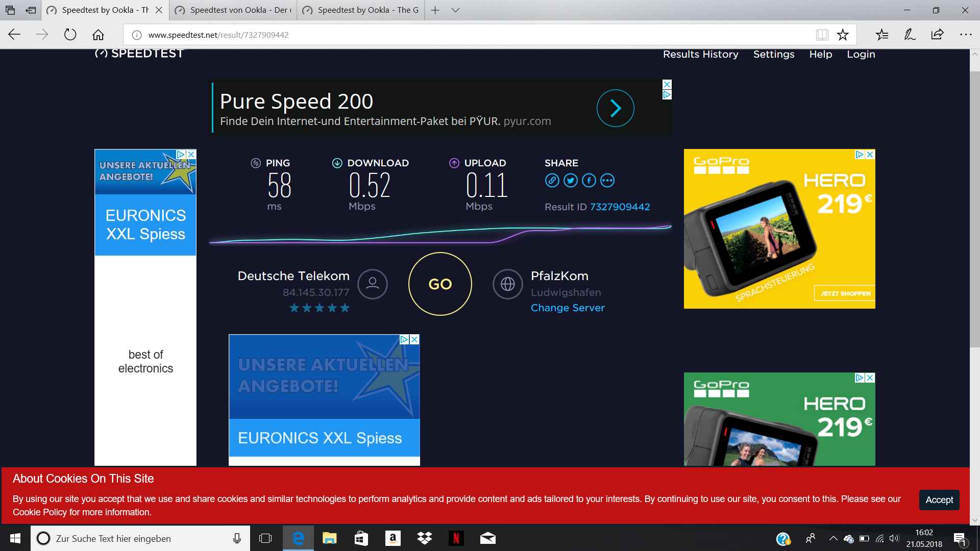Open the Favorites hub icon
Viewport: 980px width, 551px height.
882,35
